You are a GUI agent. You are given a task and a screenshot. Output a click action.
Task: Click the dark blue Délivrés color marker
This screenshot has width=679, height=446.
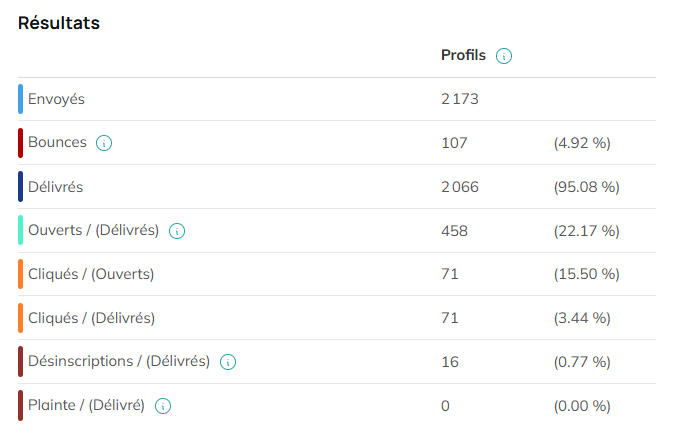[20, 187]
